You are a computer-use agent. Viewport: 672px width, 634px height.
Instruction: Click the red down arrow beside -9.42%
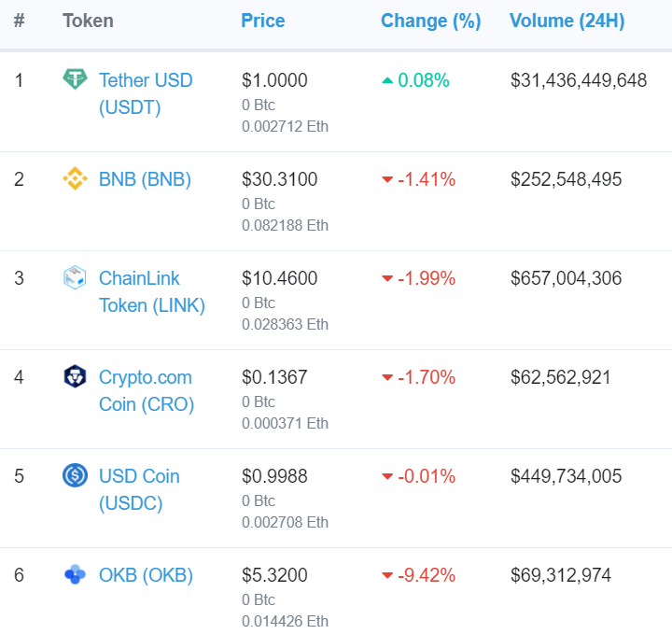pyautogui.click(x=387, y=575)
